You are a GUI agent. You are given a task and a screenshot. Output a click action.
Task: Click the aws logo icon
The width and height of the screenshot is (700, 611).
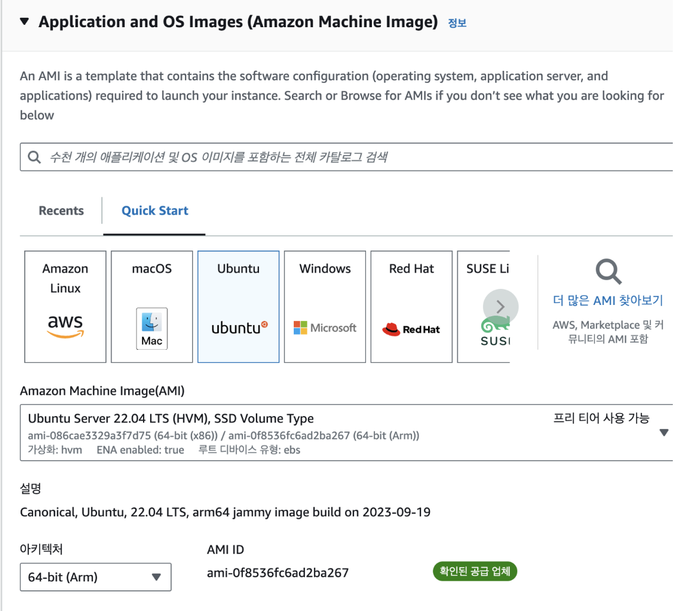[65, 326]
